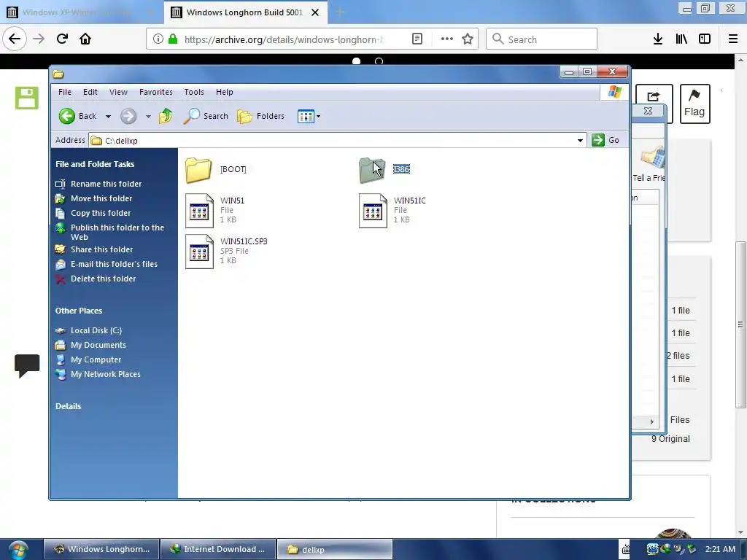This screenshot has width=747, height=560.
Task: Click the share icon button on archive page
Action: point(653,96)
